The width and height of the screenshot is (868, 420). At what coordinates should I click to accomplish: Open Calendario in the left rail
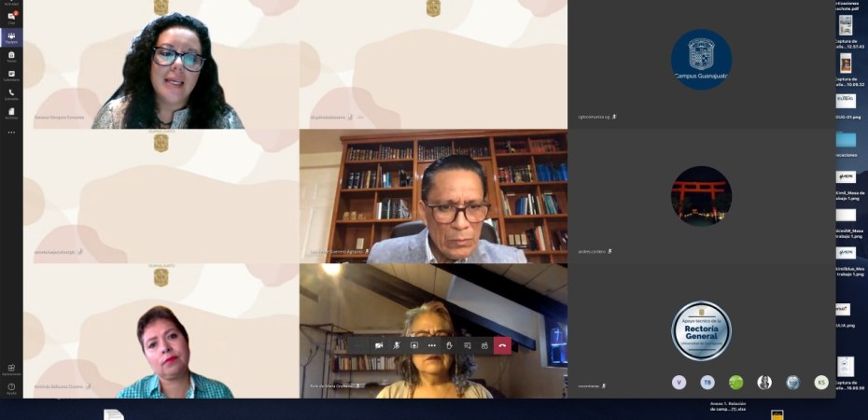(x=11, y=76)
